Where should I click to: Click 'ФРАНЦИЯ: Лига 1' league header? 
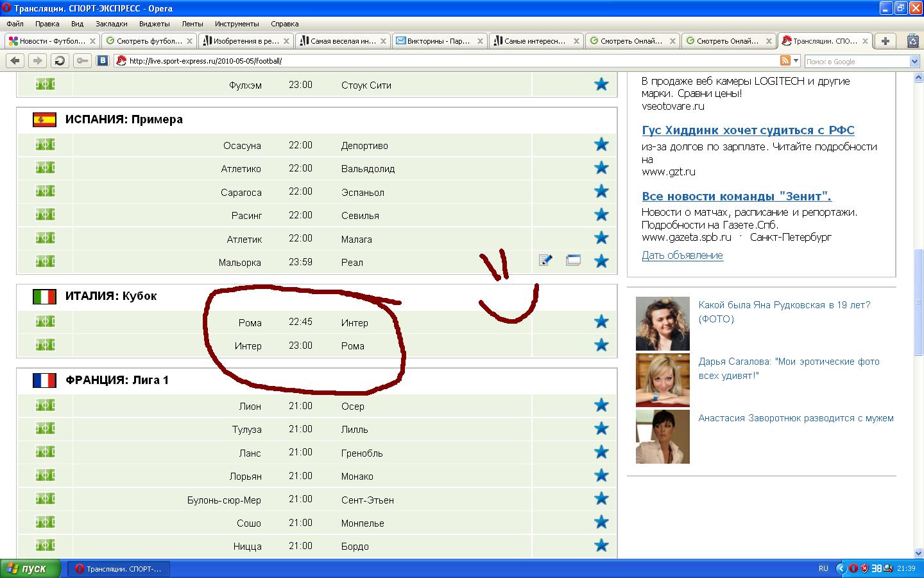click(x=117, y=380)
